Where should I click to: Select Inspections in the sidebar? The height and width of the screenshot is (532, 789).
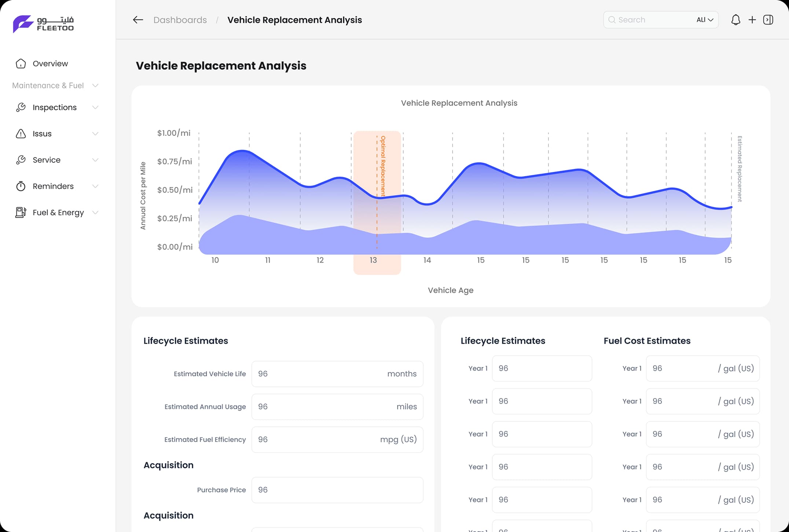coord(55,107)
